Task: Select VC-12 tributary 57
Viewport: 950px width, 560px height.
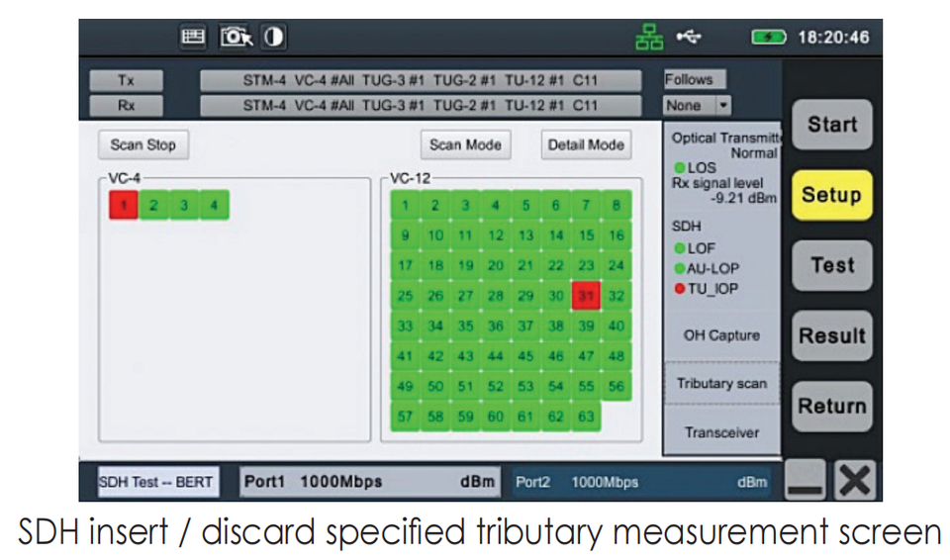Action: 406,417
